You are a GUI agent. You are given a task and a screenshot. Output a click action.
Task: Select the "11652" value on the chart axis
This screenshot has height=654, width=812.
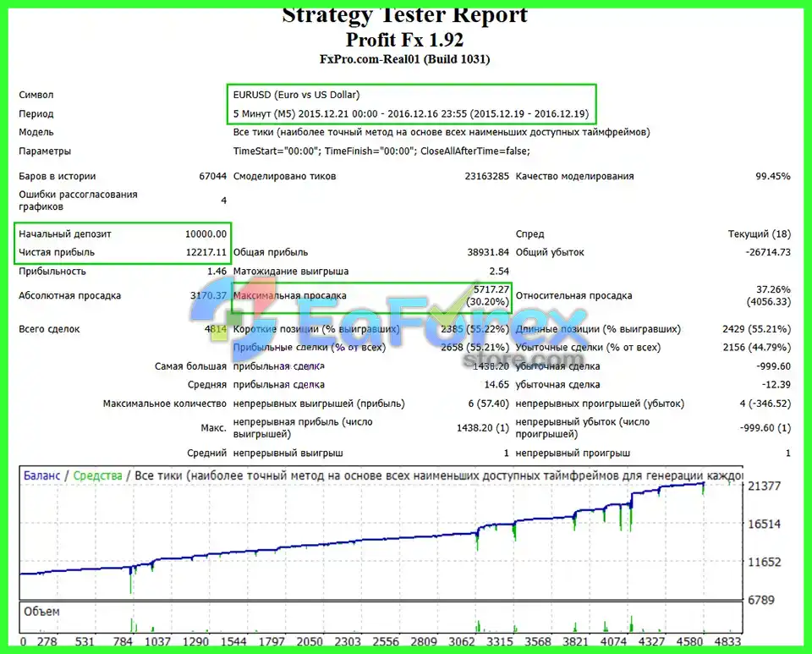pos(765,563)
